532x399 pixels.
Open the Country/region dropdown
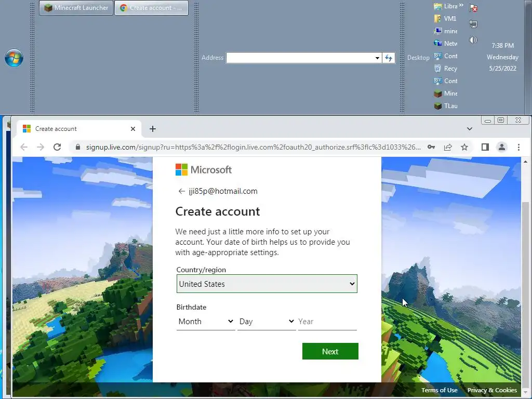(267, 284)
